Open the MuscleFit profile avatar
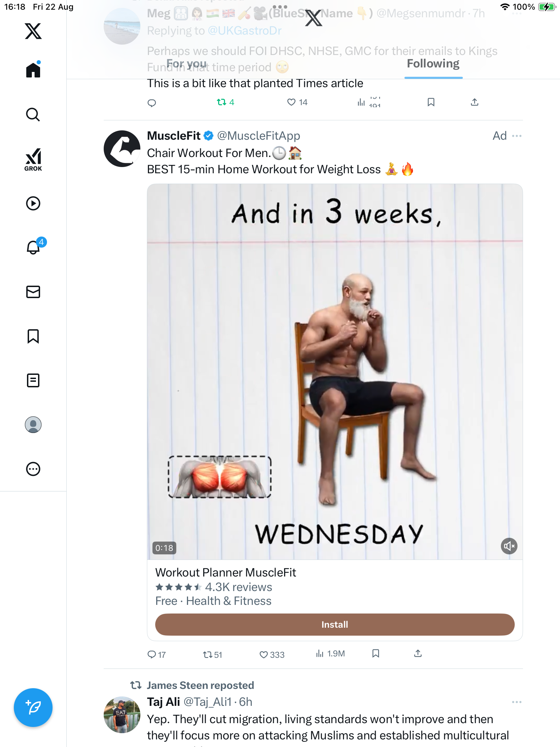 [122, 149]
